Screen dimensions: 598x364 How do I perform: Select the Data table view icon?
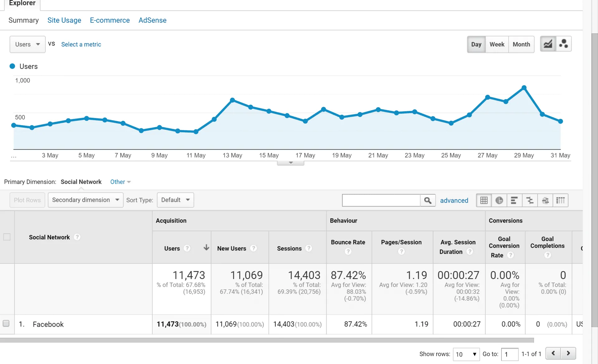pos(484,200)
